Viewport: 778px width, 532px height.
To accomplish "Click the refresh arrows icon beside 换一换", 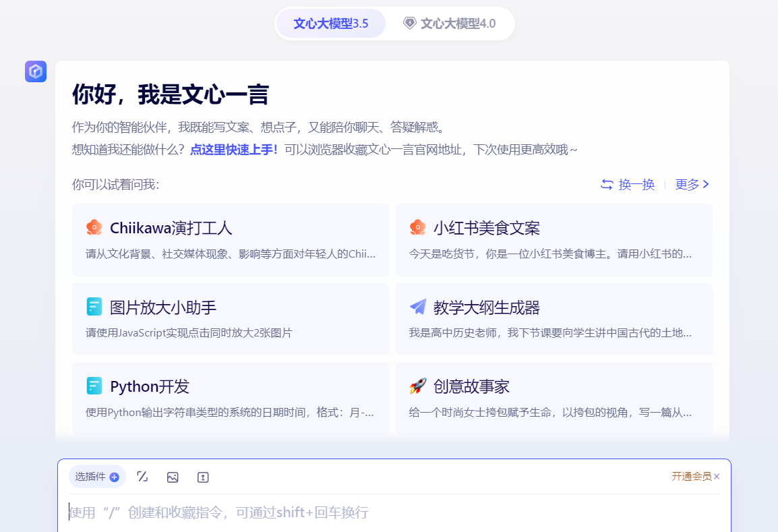I will (607, 185).
